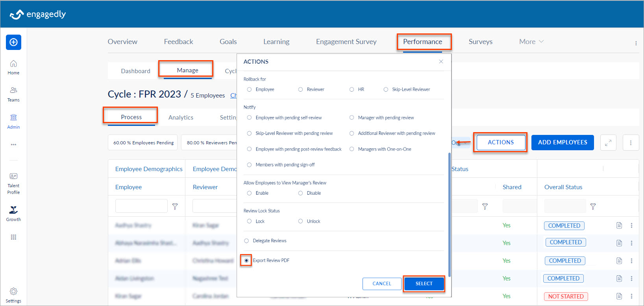Open Settings in sidebar
644x306 pixels.
point(13,295)
